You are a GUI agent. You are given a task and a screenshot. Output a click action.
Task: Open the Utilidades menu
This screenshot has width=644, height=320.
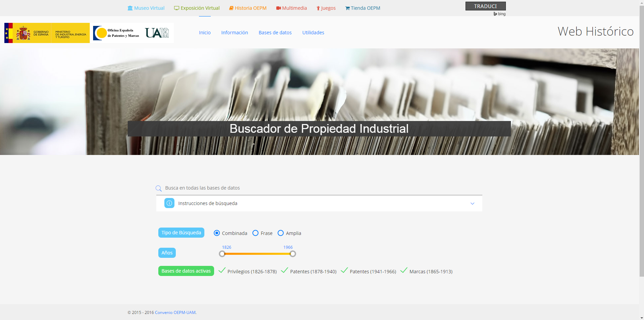point(313,33)
